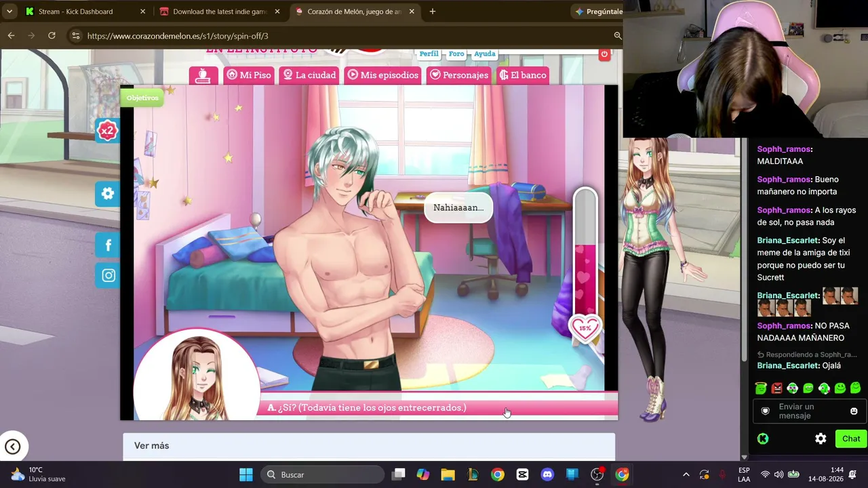Click the chat panel scrollbar
Screen dimensions: 868x488
click(745, 251)
